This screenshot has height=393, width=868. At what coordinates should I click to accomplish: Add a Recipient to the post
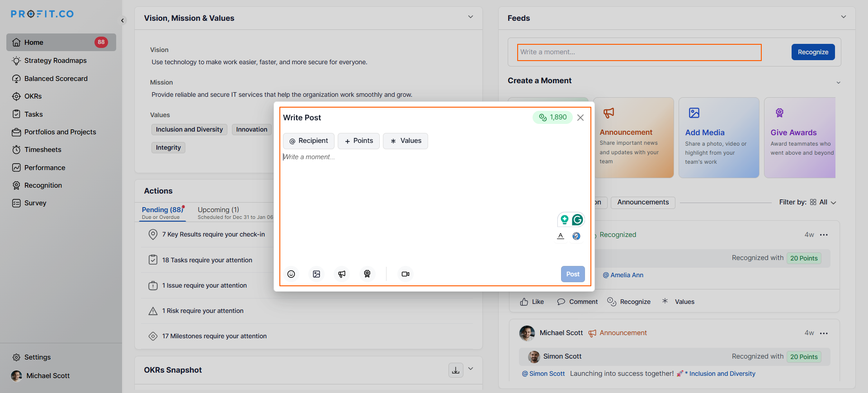pos(309,141)
